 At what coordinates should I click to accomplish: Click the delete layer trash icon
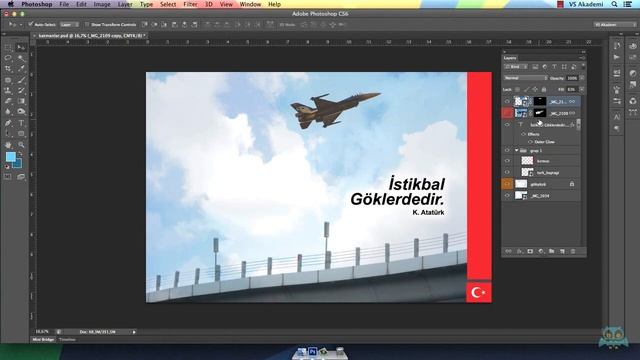click(573, 251)
